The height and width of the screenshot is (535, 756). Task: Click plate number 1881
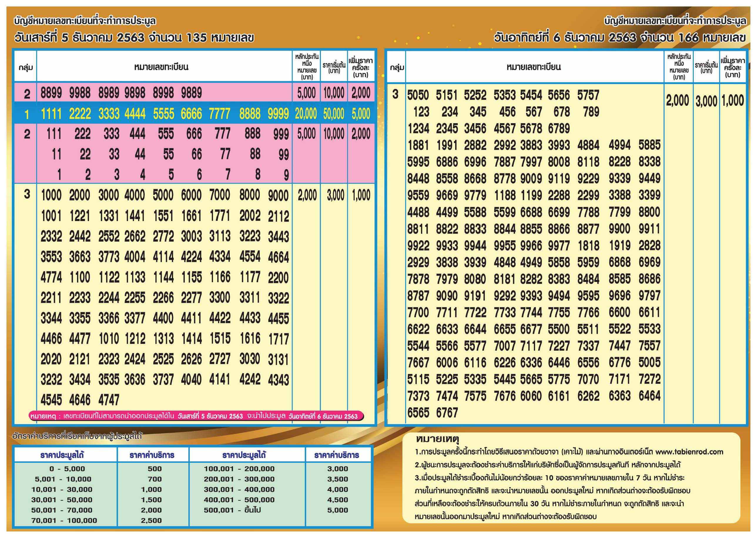418,145
